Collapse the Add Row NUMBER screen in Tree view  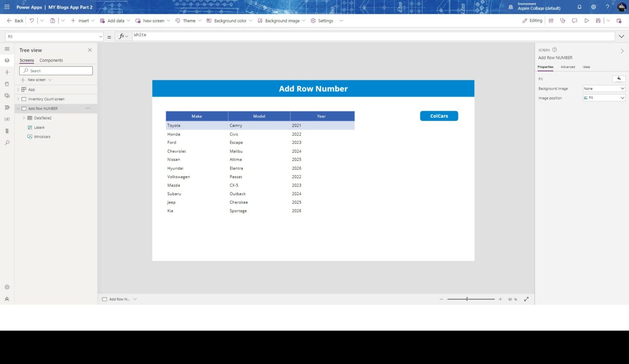[18, 108]
